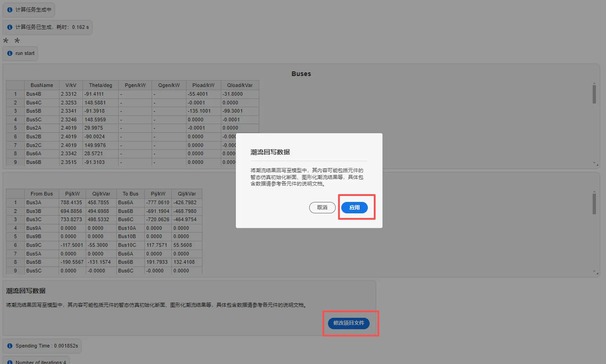Select the From Bus column header
The image size is (606, 364).
click(42, 194)
